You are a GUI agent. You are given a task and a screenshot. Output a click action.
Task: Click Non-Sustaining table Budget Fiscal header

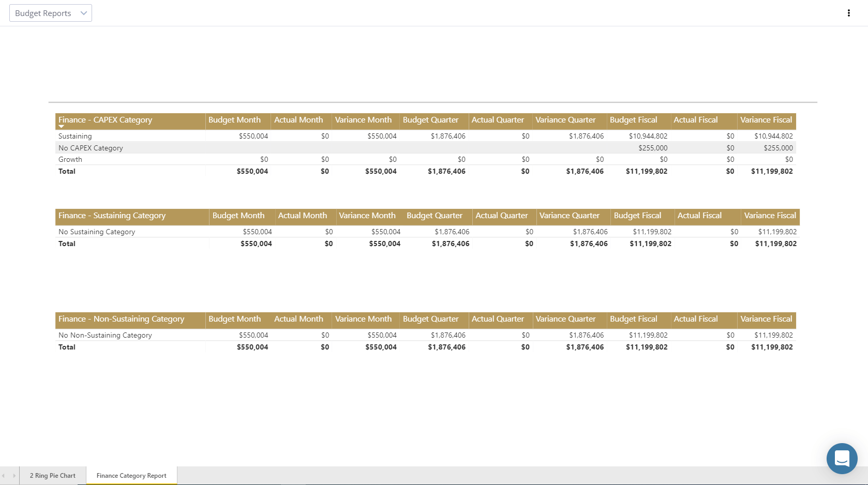633,319
